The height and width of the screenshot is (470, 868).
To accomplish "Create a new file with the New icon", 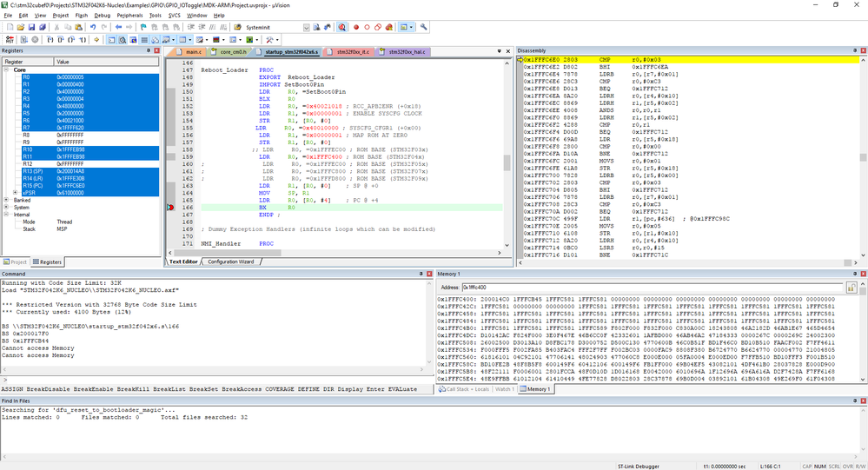I will coord(10,27).
